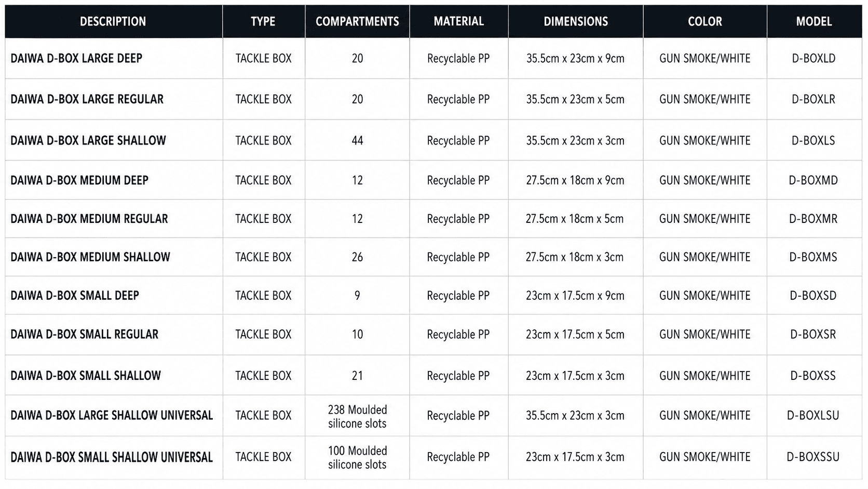
Task: Select the MODEL column header
Action: (814, 21)
